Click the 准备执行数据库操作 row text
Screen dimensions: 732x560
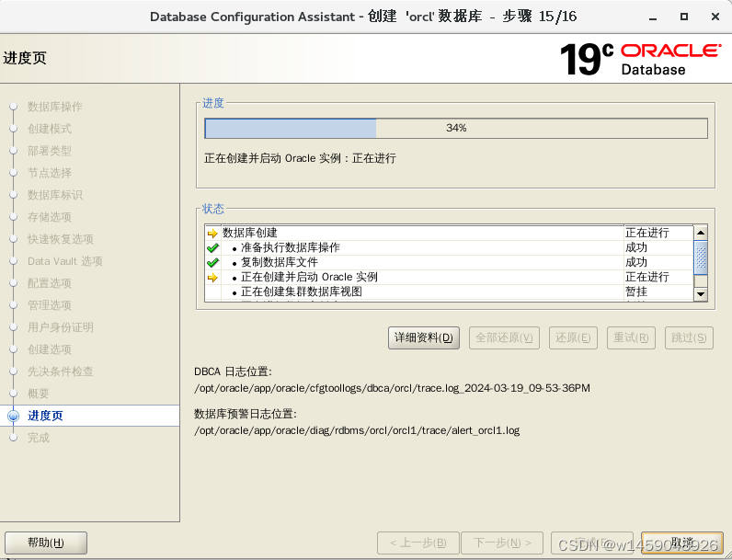coord(291,247)
